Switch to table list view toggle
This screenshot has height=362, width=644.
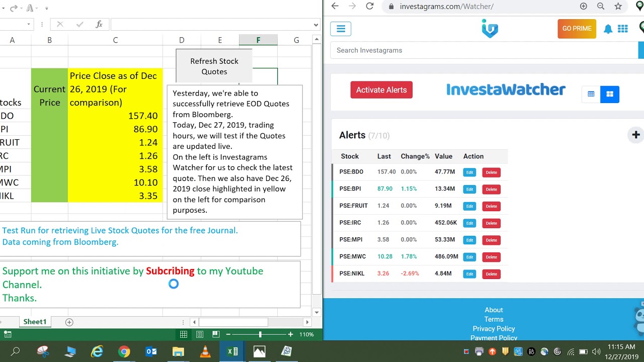tap(591, 94)
